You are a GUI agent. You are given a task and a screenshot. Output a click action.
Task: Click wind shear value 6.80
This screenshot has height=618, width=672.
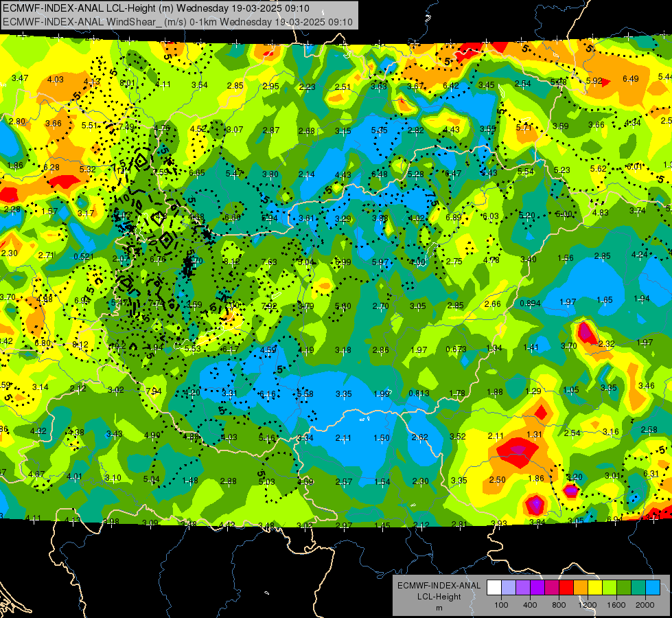tap(43, 343)
